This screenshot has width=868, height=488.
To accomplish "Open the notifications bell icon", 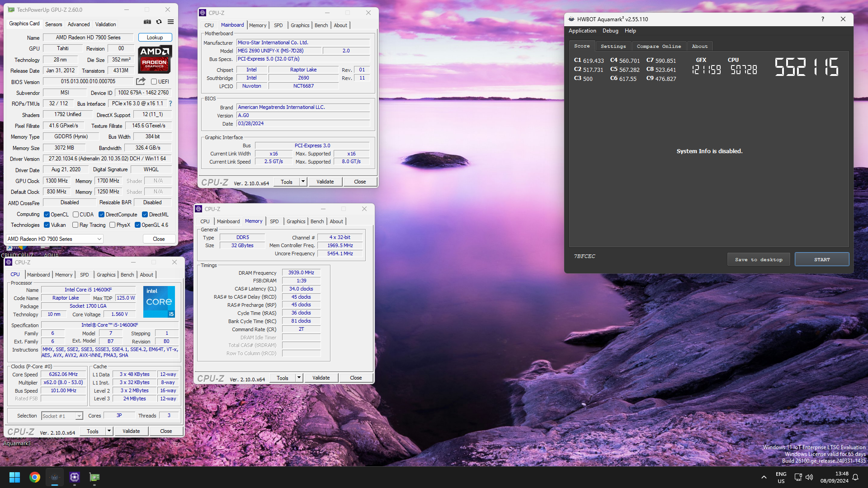I will [855, 477].
